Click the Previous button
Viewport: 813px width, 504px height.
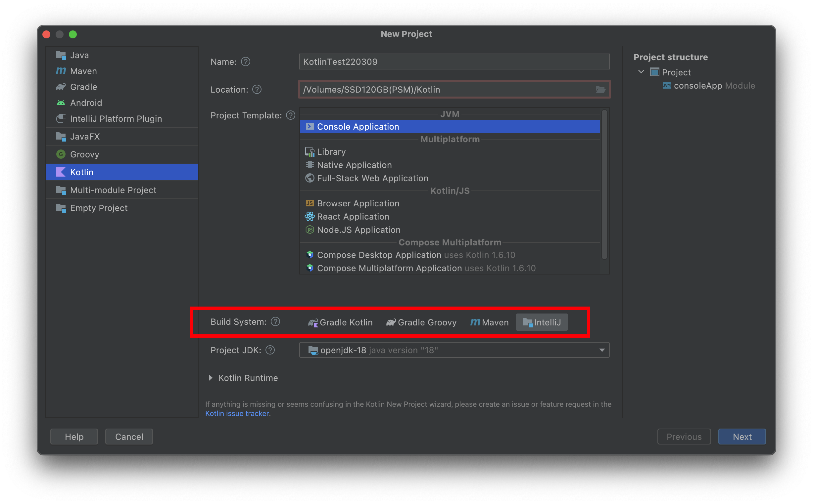[684, 437]
